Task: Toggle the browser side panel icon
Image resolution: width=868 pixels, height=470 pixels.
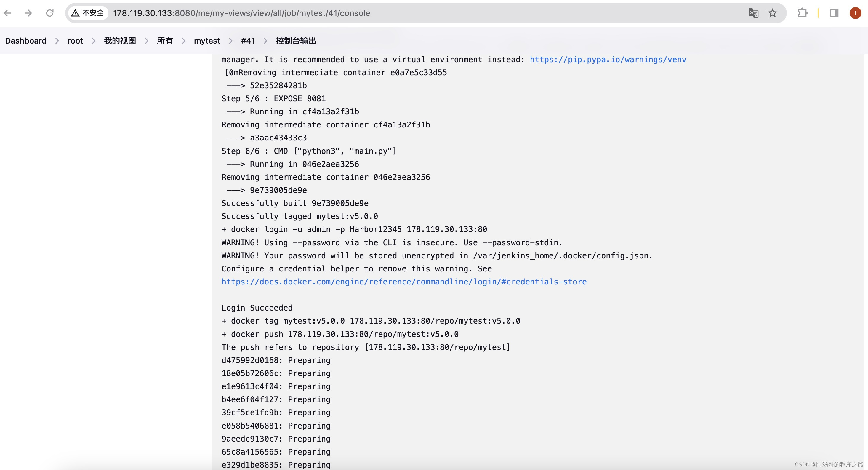Action: point(834,13)
